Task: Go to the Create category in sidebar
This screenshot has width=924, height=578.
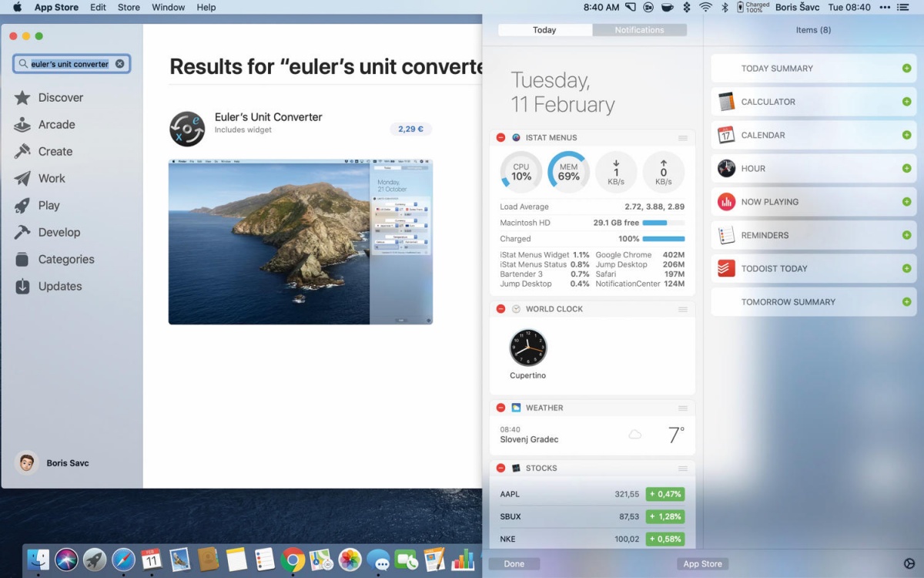Action: click(43, 152)
